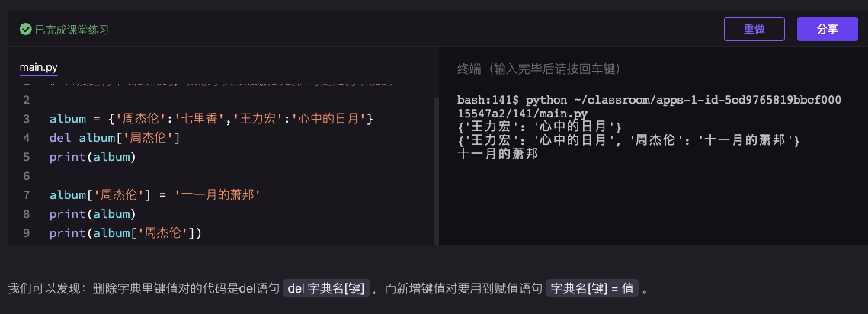Click the code editor vertical scrollbar

click(x=436, y=168)
